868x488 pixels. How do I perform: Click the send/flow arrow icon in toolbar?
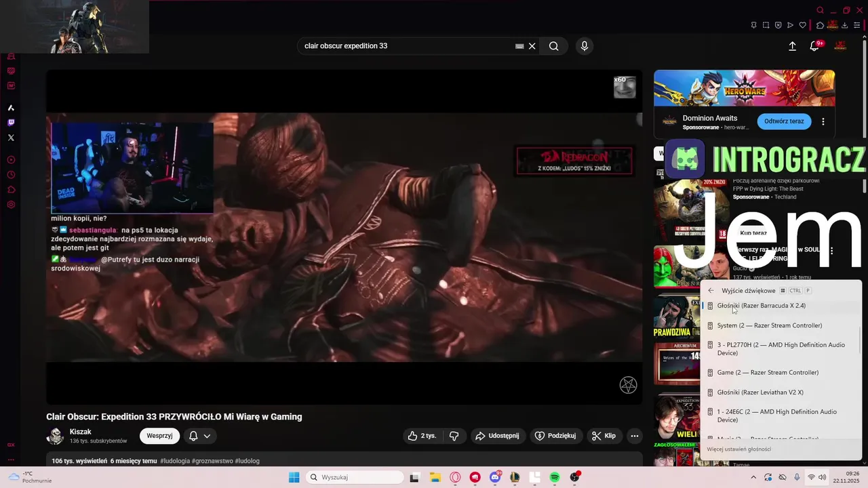point(790,25)
